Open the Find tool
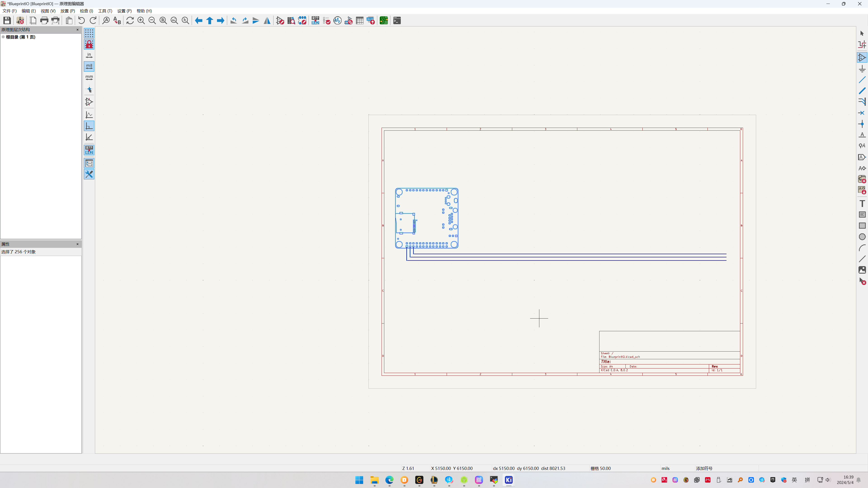This screenshot has height=488, width=868. pyautogui.click(x=106, y=21)
